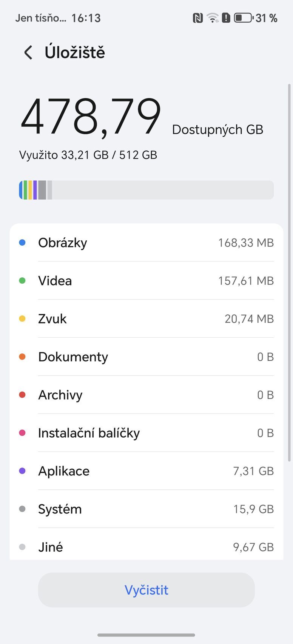Viewport: 293px width, 644px height.
Task: Tap the back arrow beside Úložiště
Action: pyautogui.click(x=28, y=52)
